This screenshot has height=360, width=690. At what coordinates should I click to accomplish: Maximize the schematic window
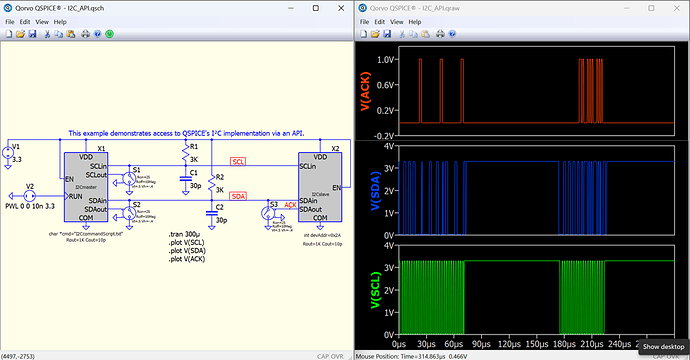[x=316, y=8]
